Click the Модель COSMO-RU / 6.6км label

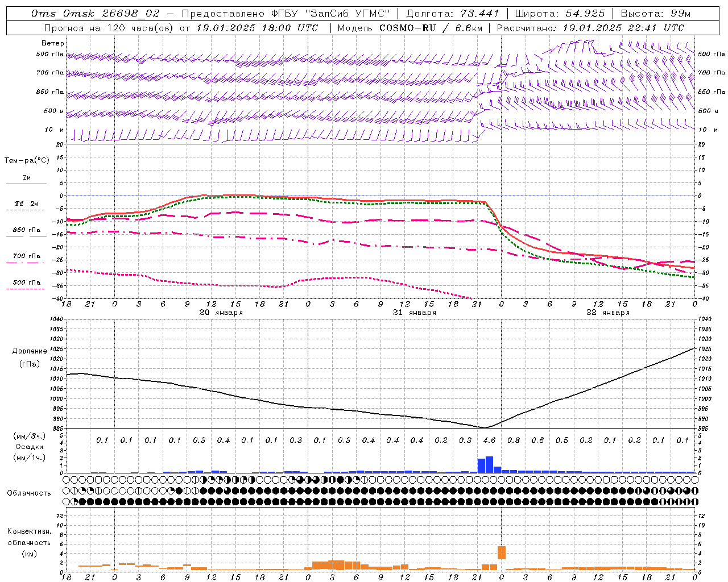click(410, 28)
